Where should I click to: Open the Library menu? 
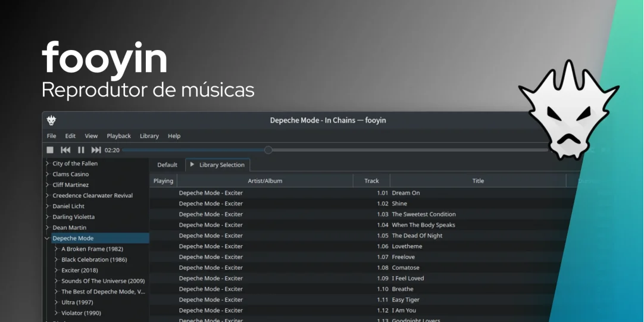click(x=149, y=136)
